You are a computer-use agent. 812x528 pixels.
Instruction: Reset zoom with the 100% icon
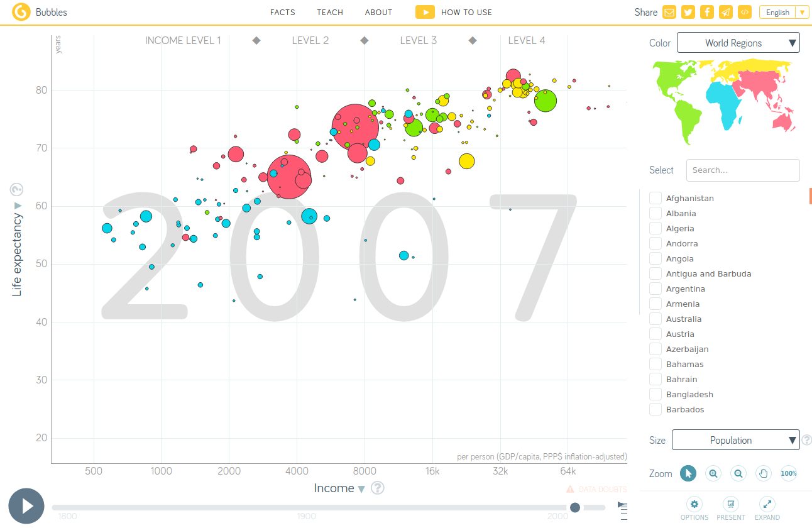point(789,474)
